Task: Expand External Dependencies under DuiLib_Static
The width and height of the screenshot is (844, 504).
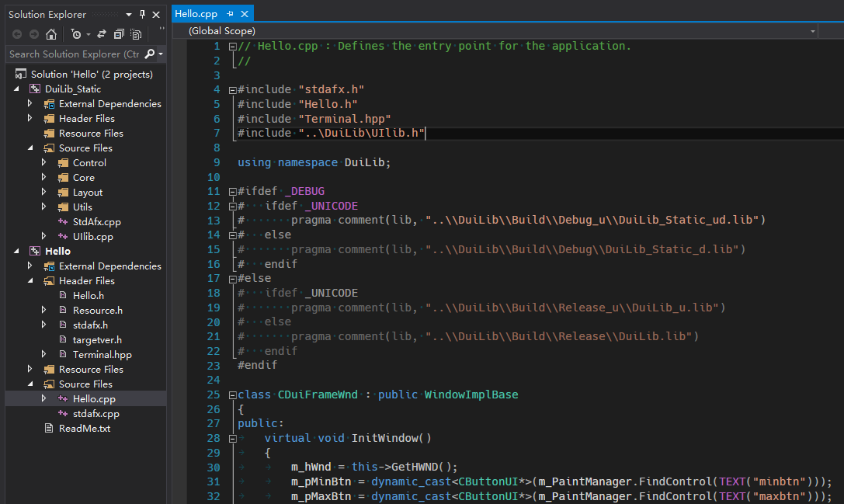Action: point(30,103)
